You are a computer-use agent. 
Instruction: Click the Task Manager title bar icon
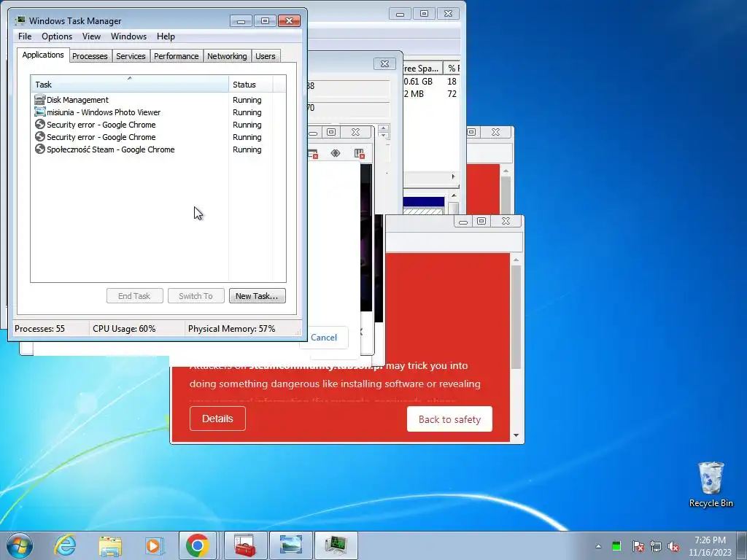click(20, 20)
